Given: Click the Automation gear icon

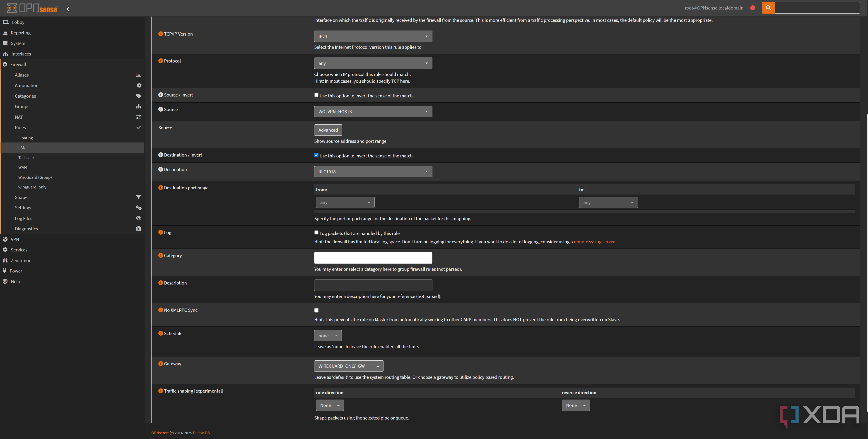Looking at the screenshot, I should coord(139,85).
